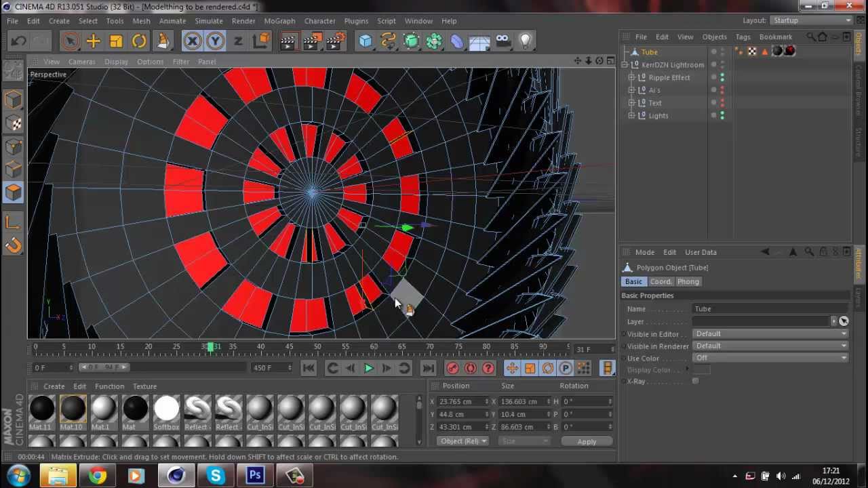Select the Scale tool
868x488 pixels.
[x=116, y=41]
